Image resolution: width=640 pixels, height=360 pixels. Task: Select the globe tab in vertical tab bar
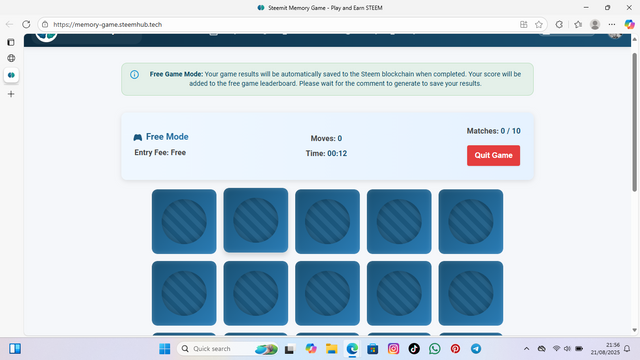(11, 58)
